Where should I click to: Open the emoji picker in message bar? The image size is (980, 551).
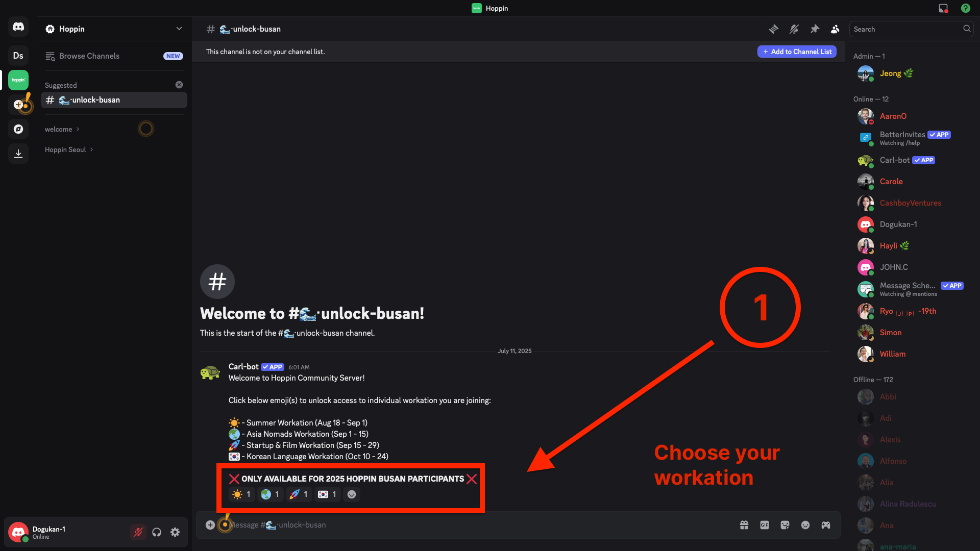click(805, 525)
